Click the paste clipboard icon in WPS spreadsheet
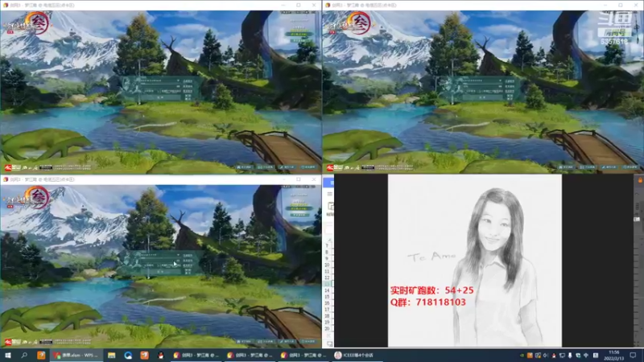Screen dimensions: 644x362 [331, 207]
